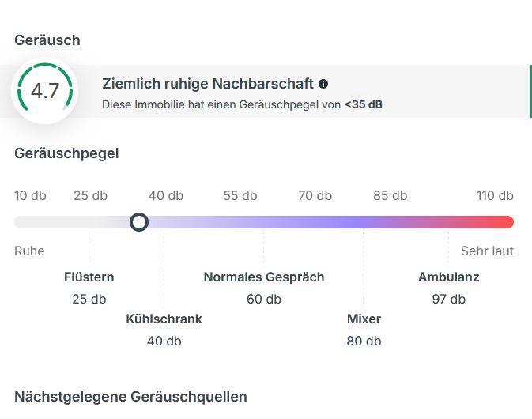Click the Ruhe label under the slider
This screenshot has height=419, width=532.
click(29, 251)
